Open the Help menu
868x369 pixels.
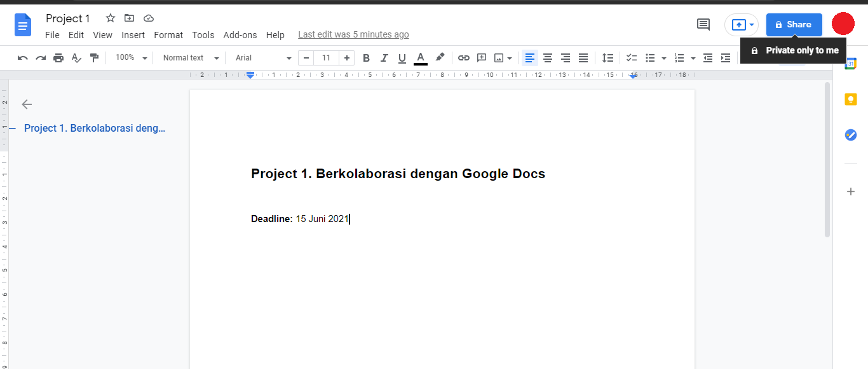tap(275, 35)
